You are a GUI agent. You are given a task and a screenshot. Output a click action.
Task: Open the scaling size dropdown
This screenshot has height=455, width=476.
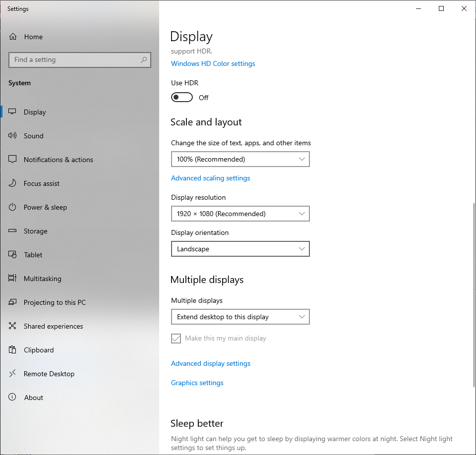[x=240, y=159]
